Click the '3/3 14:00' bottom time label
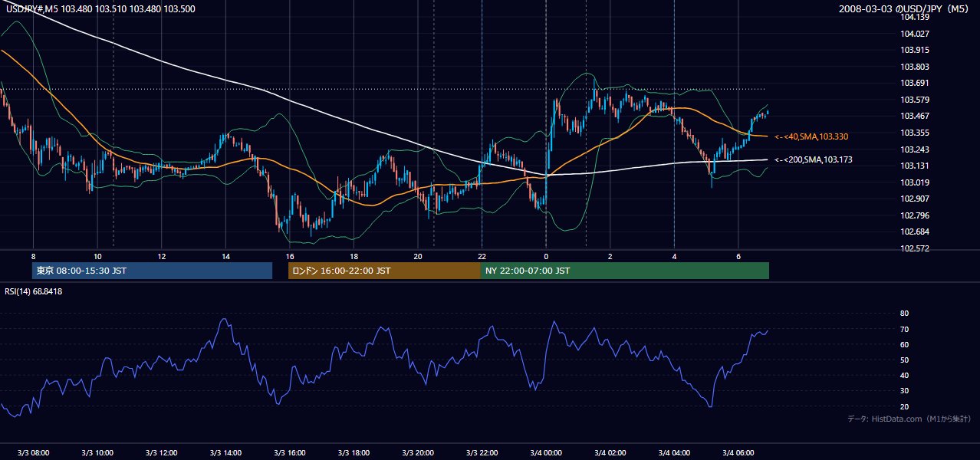Screen dimensions: 980x460 pos(225,452)
